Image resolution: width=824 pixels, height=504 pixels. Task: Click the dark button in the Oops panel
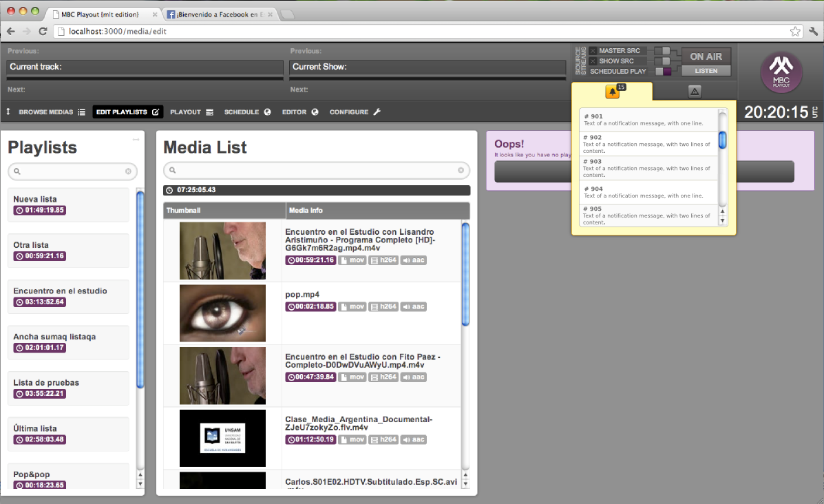tap(644, 172)
